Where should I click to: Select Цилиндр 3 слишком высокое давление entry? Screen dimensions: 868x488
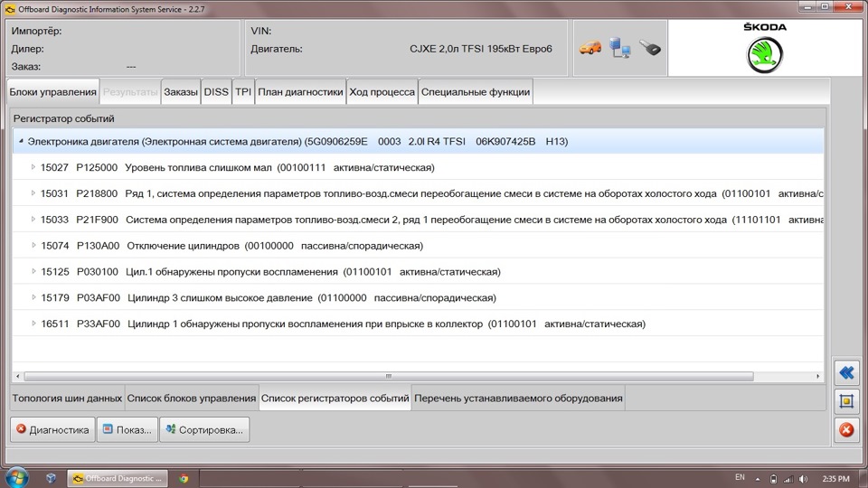click(418, 297)
